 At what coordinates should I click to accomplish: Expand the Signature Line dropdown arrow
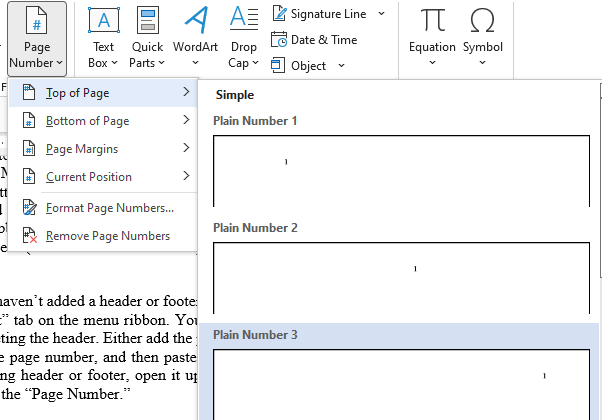click(x=381, y=14)
